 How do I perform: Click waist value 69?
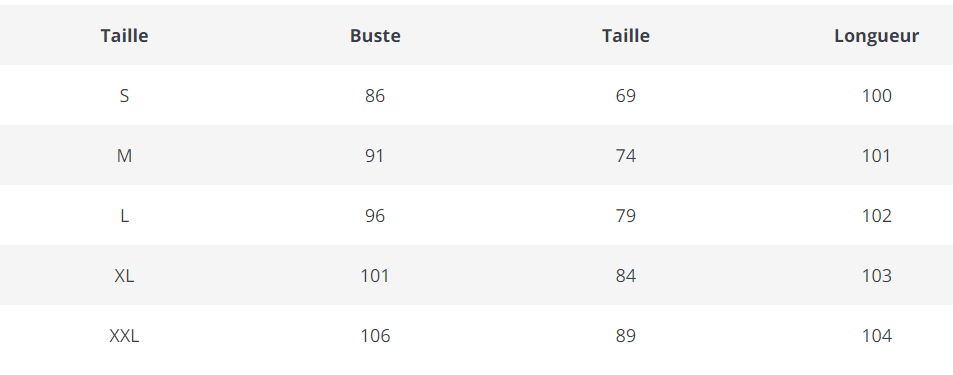tap(626, 96)
